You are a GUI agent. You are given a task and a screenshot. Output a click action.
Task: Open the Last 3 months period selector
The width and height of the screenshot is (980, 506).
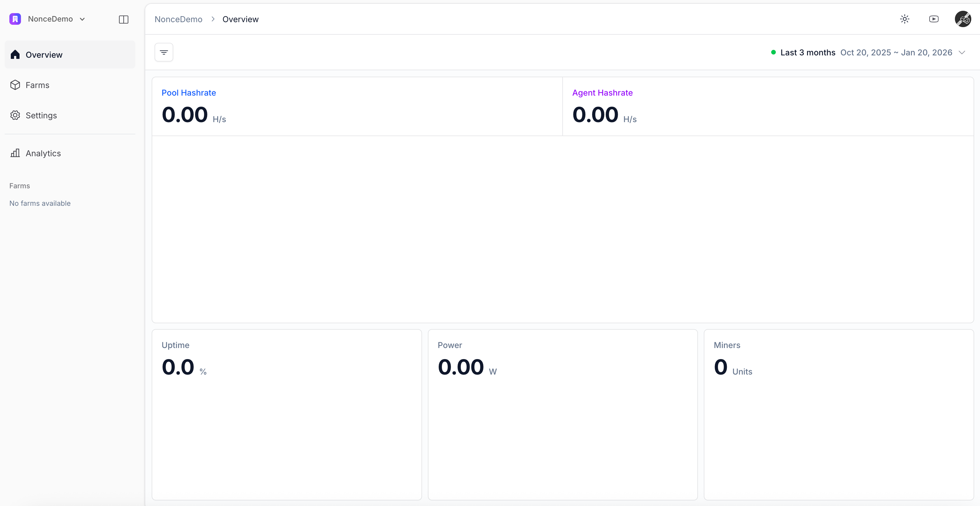(x=808, y=52)
